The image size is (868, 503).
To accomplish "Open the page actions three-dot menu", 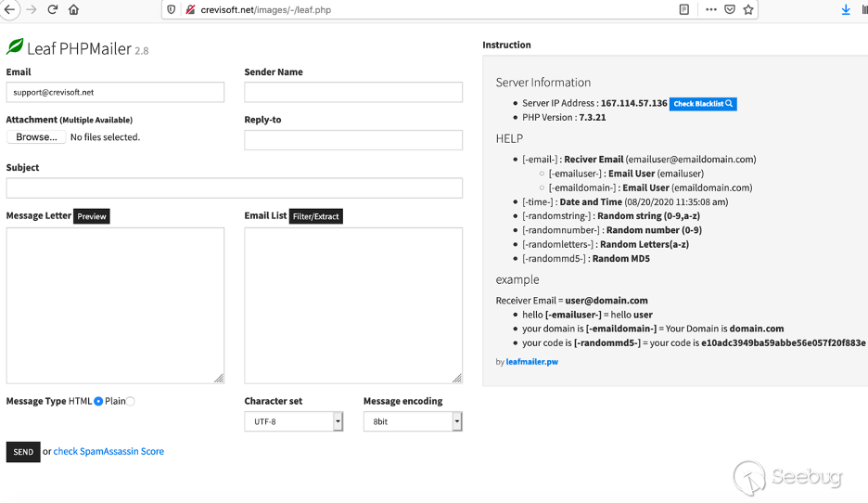I will coord(711,9).
